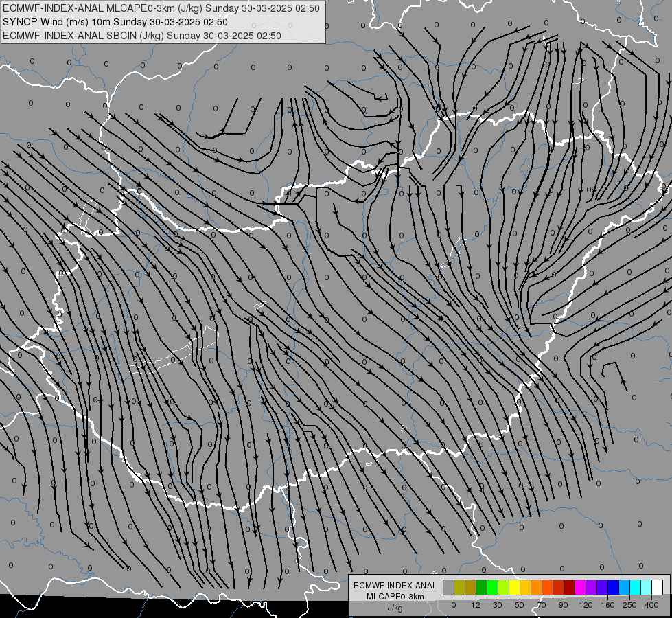This screenshot has width=672, height=618.
Task: Click the MLCAPE0-3km Sunday 02:50 title line
Action: (161, 8)
